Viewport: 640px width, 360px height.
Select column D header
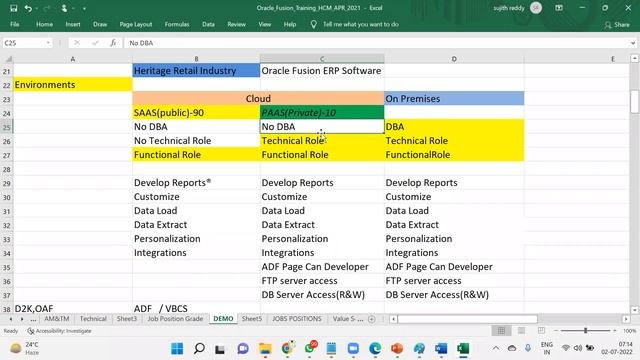point(454,59)
